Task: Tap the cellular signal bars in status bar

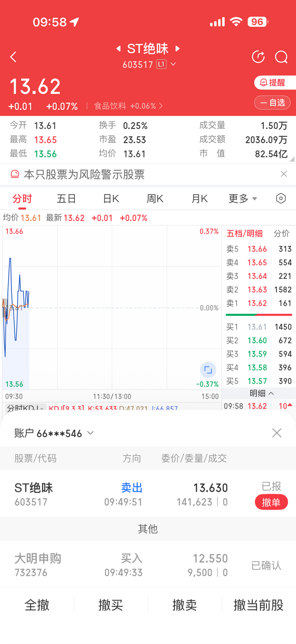Action: [217, 22]
